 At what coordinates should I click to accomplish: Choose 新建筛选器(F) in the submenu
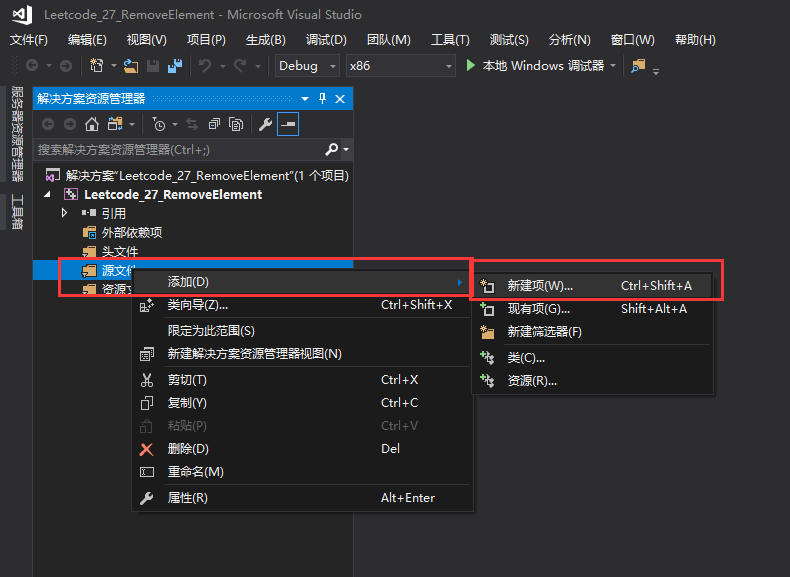pos(592,332)
